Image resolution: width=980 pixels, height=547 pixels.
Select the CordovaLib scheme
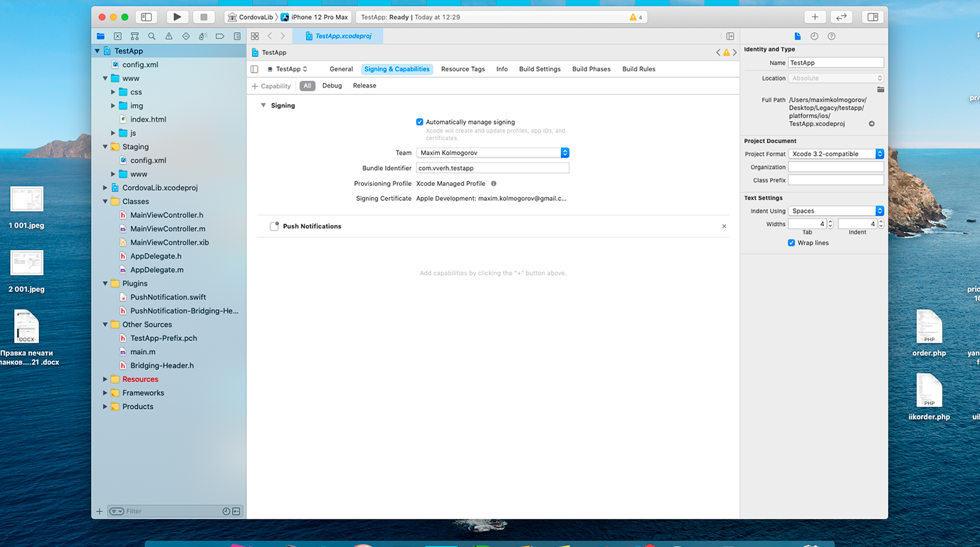(x=250, y=17)
